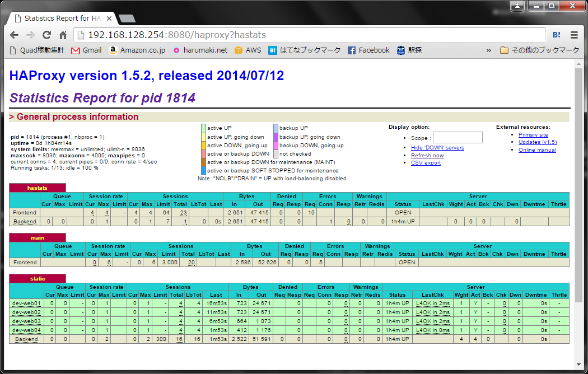This screenshot has height=374, width=588.
Task: Open the Gmail bookmark
Action: (86, 50)
